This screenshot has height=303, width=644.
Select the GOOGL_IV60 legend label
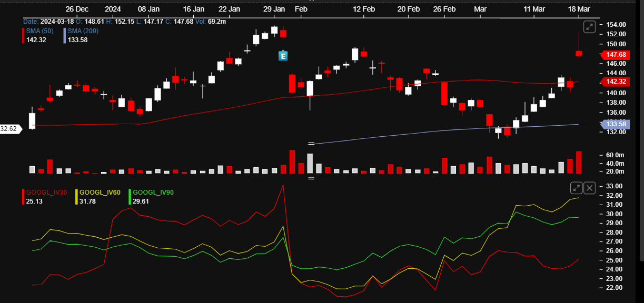[x=100, y=193]
